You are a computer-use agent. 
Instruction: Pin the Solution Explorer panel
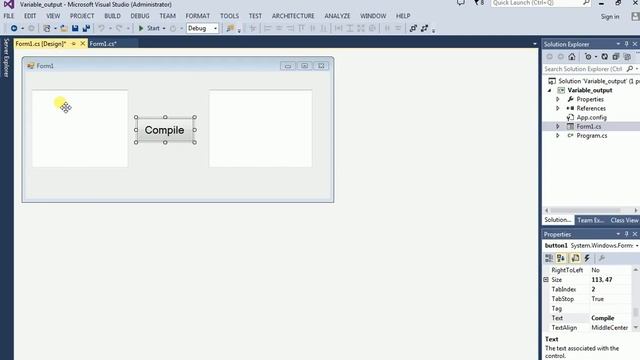(627, 44)
